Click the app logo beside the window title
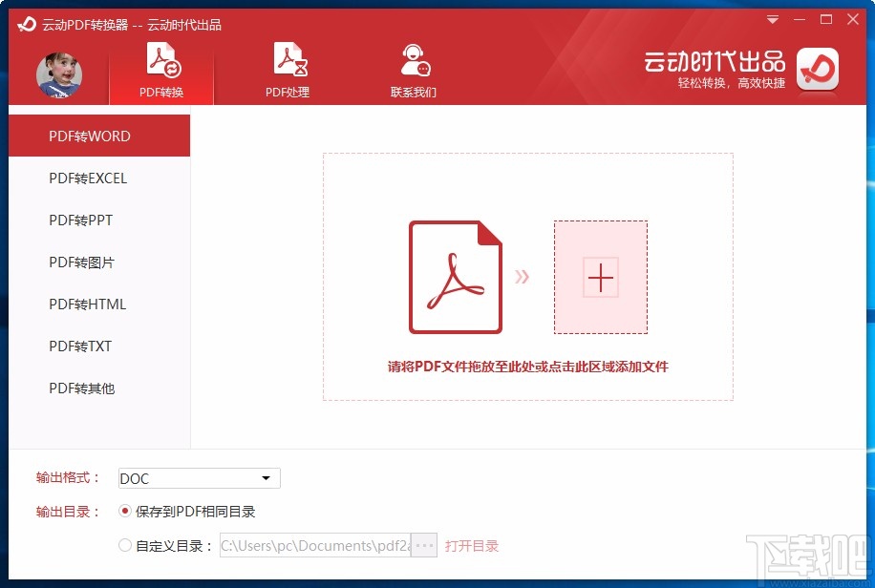Screen dimensions: 875x588 coord(25,26)
